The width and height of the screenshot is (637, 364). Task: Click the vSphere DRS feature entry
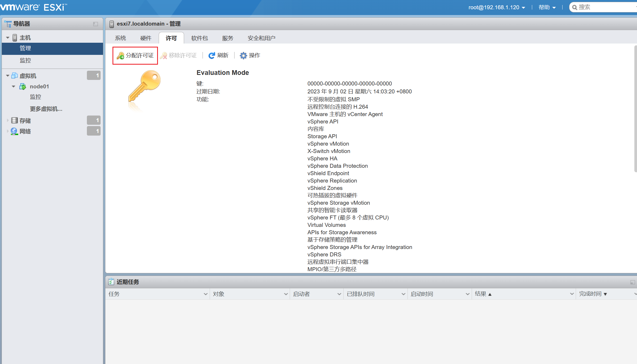[324, 255]
